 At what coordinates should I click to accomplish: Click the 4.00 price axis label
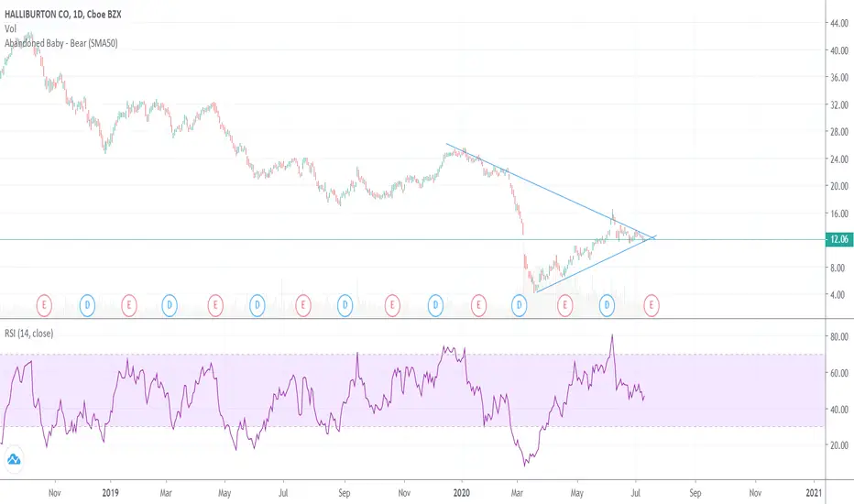coord(839,295)
